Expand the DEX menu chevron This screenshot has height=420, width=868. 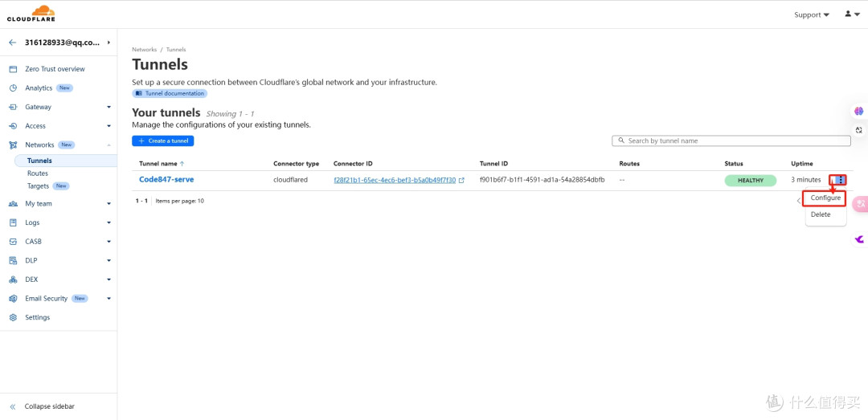click(x=109, y=279)
